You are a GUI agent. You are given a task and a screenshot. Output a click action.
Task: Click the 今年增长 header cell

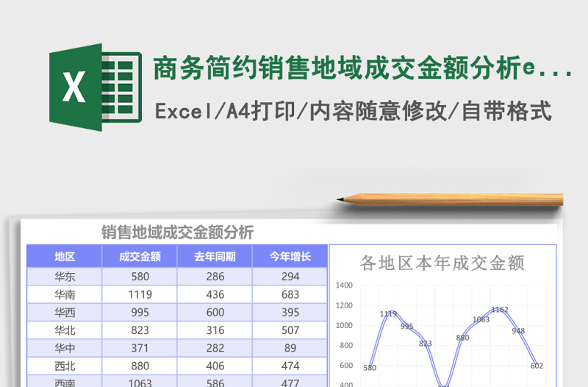[290, 257]
